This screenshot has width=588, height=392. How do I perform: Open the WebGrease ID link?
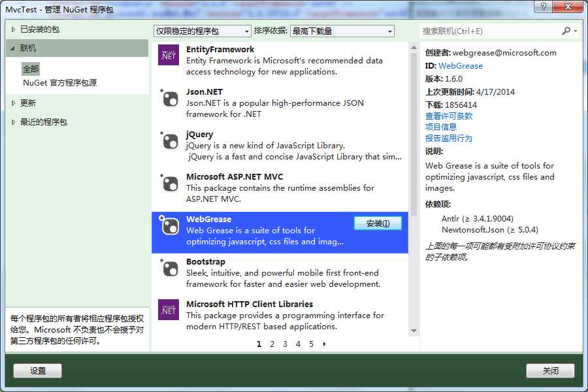461,65
